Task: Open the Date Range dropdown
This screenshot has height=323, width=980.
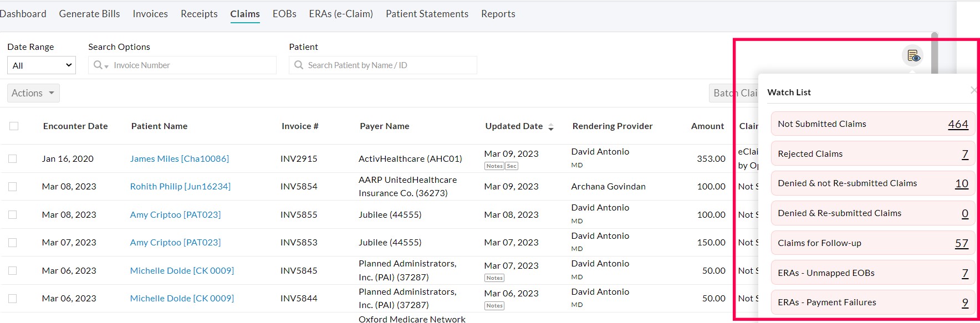Action: click(x=41, y=65)
